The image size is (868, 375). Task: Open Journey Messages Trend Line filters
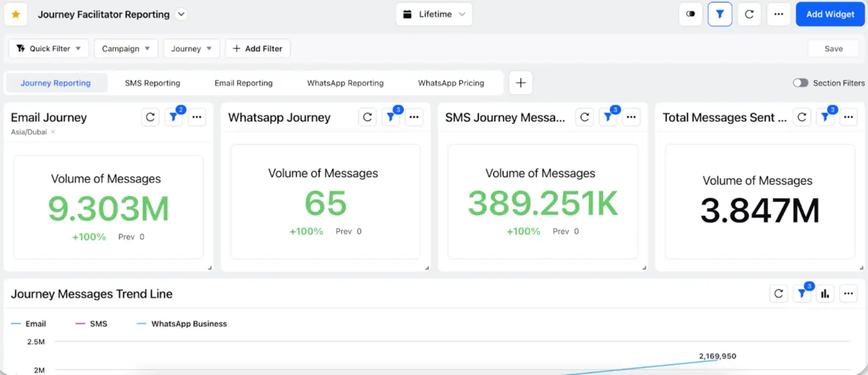click(802, 294)
